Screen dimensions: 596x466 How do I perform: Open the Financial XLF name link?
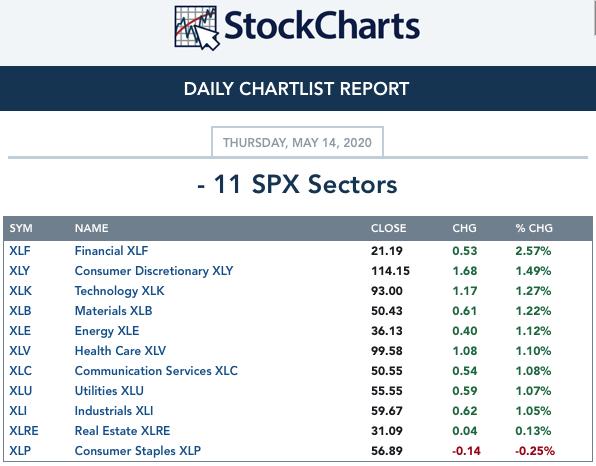click(111, 251)
